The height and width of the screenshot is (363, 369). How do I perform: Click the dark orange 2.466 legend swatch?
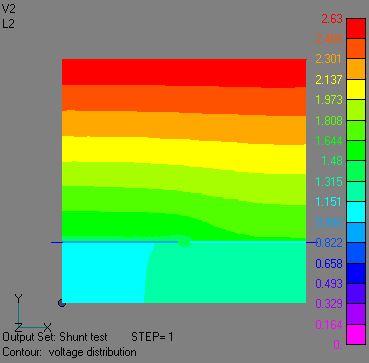356,49
